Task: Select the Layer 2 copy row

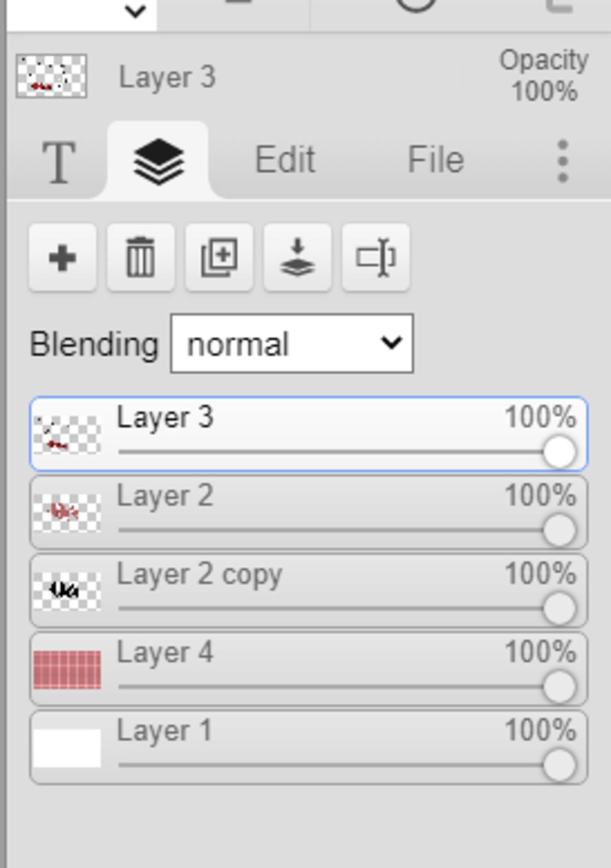Action: point(308,591)
